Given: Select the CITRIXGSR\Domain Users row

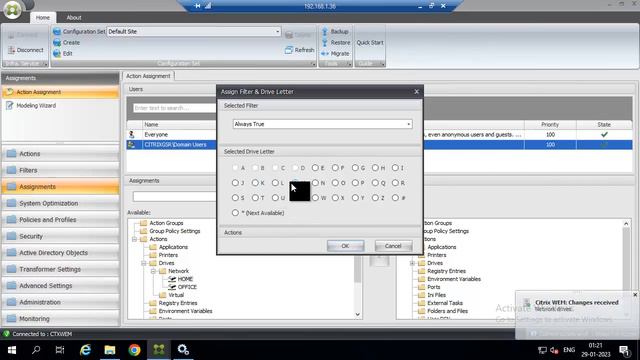Looking at the screenshot, I should (x=379, y=144).
